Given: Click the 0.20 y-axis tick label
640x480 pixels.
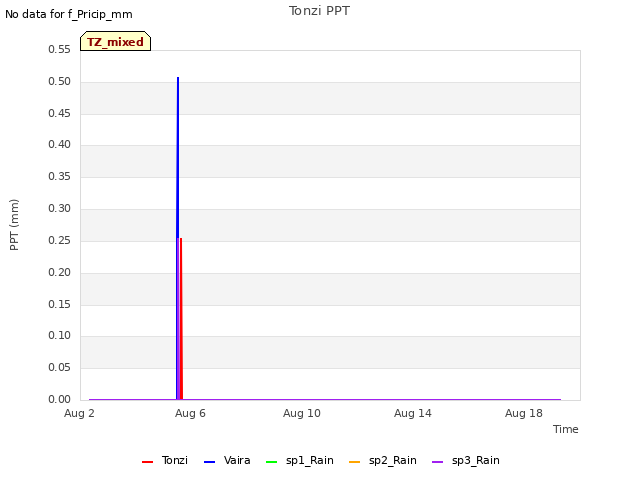Looking at the screenshot, I should (x=60, y=272).
